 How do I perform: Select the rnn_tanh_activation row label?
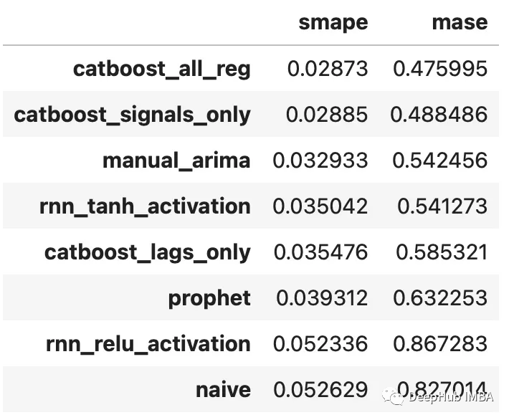pos(145,206)
